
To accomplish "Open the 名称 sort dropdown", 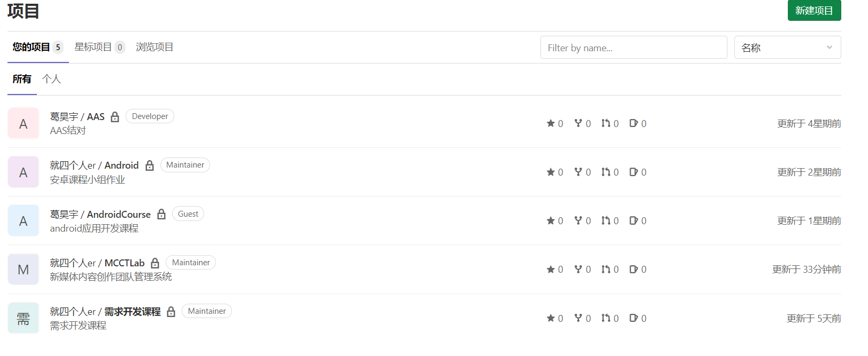I will 787,48.
